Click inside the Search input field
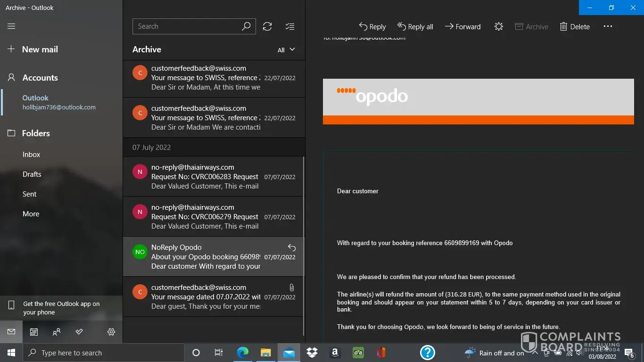 [x=186, y=26]
